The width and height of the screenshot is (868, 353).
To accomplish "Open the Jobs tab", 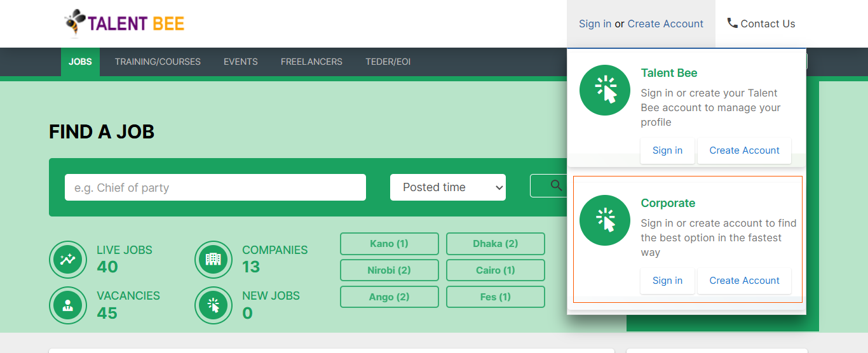I will coord(80,62).
